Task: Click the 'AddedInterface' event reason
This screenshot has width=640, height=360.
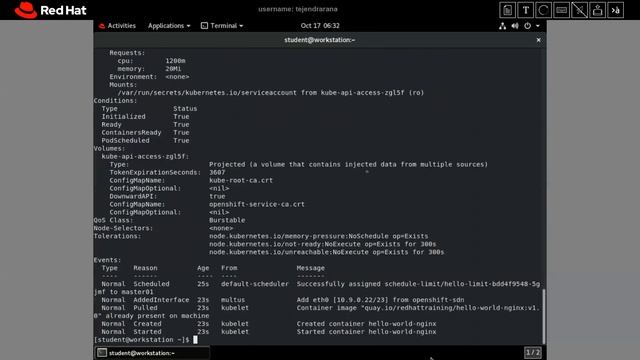Action: coord(161,300)
